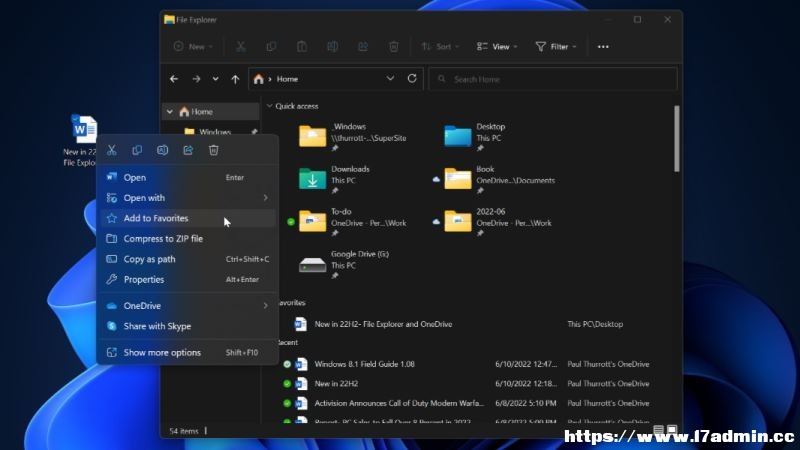Select the Word document on the desktop
This screenshot has width=800, height=450.
83,129
